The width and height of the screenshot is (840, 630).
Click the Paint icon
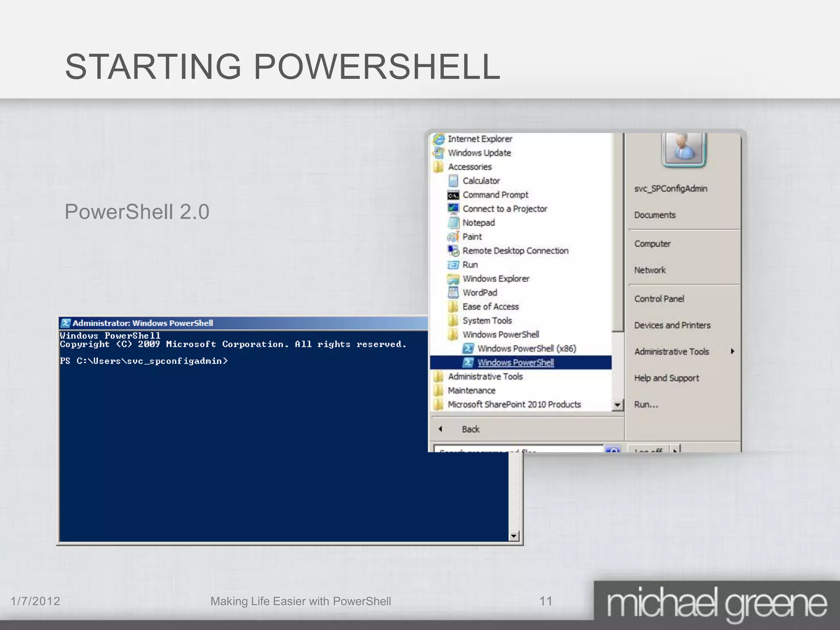(x=453, y=237)
